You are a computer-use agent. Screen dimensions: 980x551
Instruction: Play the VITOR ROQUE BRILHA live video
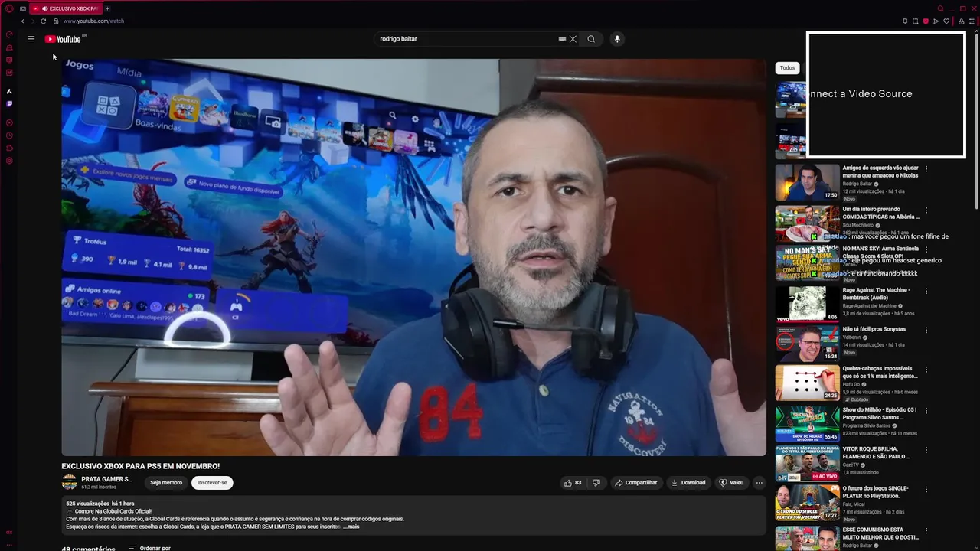[808, 463]
